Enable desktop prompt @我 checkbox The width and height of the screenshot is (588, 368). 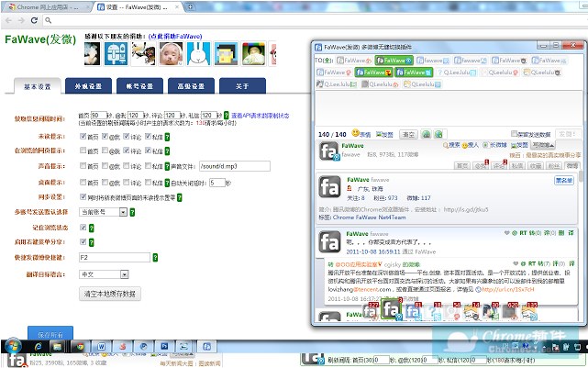105,182
